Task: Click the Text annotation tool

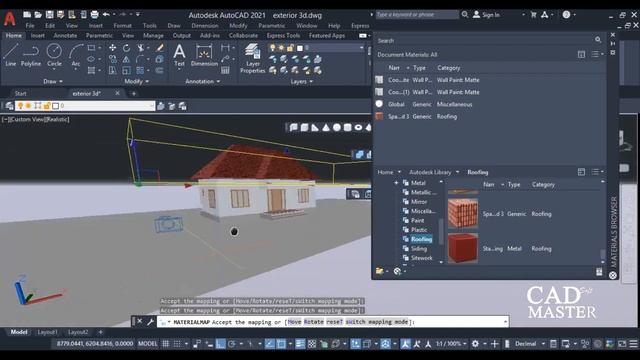Action: pyautogui.click(x=179, y=55)
